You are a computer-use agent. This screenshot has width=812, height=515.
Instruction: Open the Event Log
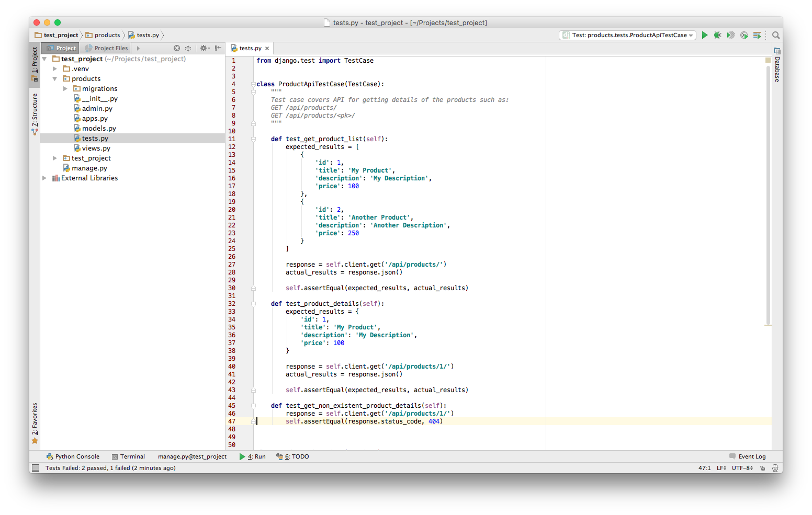tap(747, 456)
